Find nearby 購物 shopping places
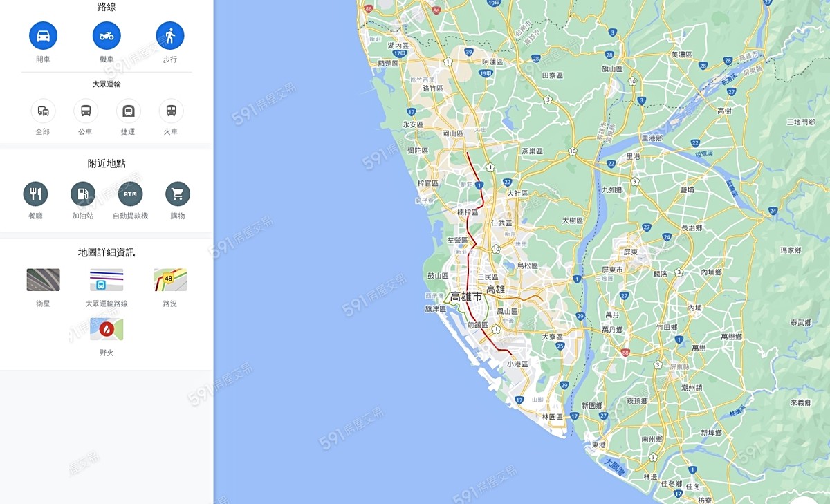830x504 pixels. click(x=178, y=194)
